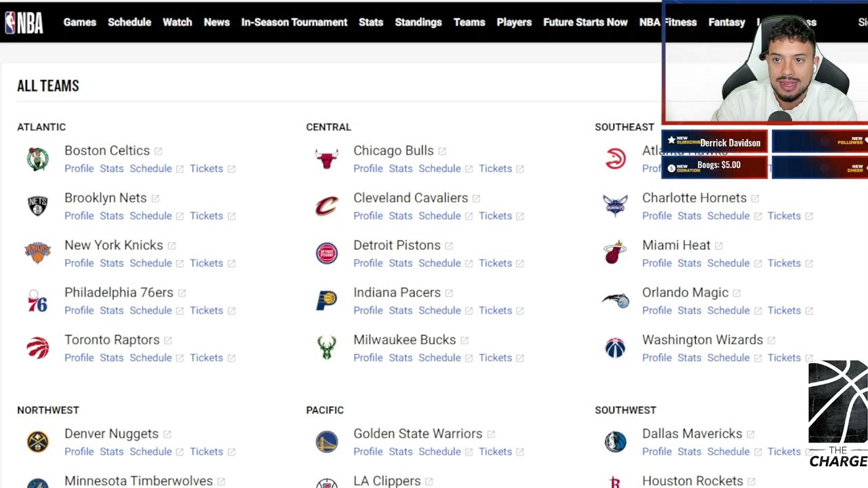
Task: Open the Players nav item
Action: [x=514, y=22]
